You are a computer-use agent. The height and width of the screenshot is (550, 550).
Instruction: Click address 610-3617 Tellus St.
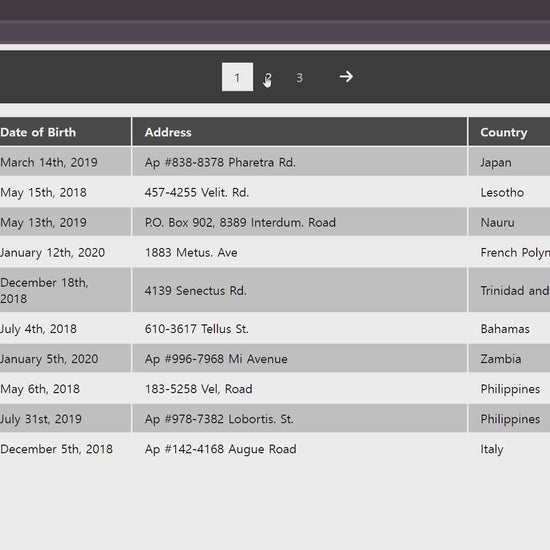tap(197, 329)
